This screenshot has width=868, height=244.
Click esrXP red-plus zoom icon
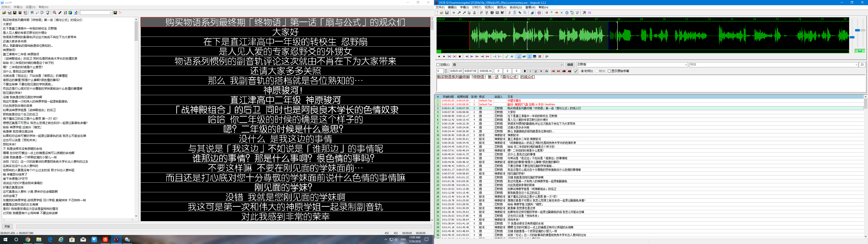54,13
